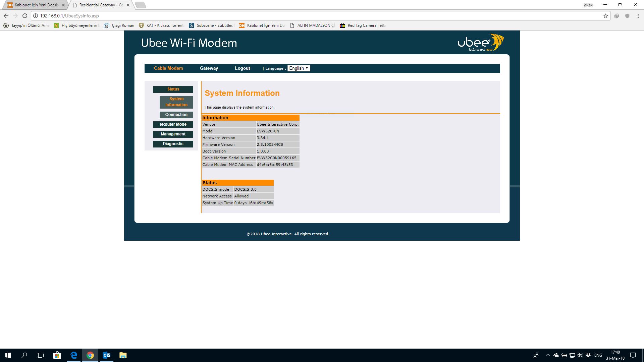Open the Red Tag Camera eBay bookmark

(x=363, y=25)
